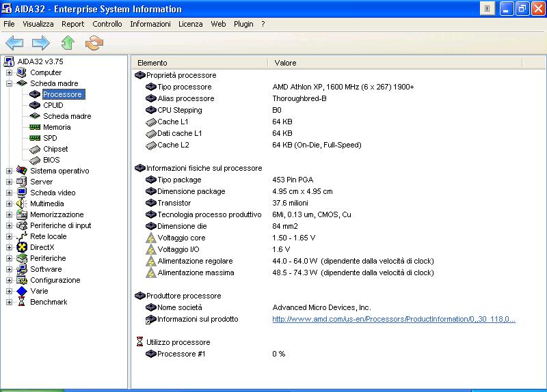Viewport: 547px width, 392px height.
Task: Select the AIDA32 v3.75 root icon
Action: click(x=9, y=61)
